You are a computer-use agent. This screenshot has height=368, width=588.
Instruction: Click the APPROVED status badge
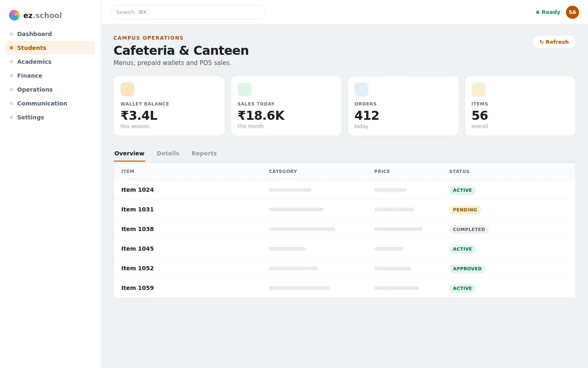467,269
